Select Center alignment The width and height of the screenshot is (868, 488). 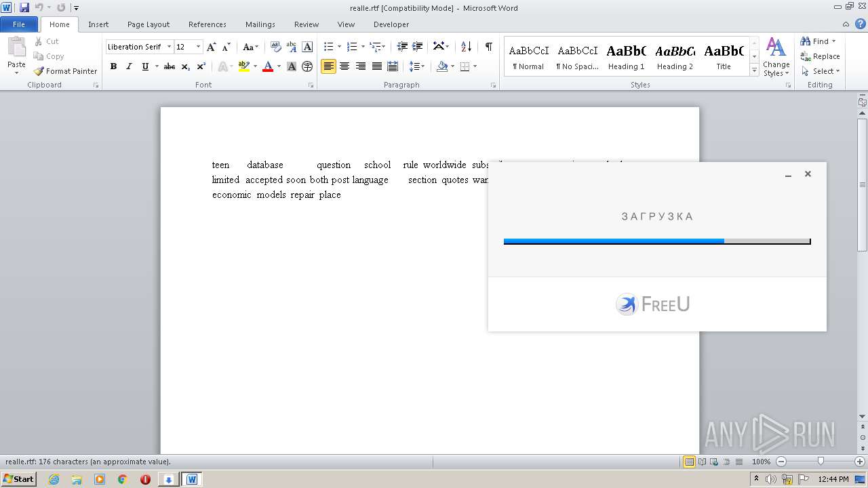coord(344,66)
